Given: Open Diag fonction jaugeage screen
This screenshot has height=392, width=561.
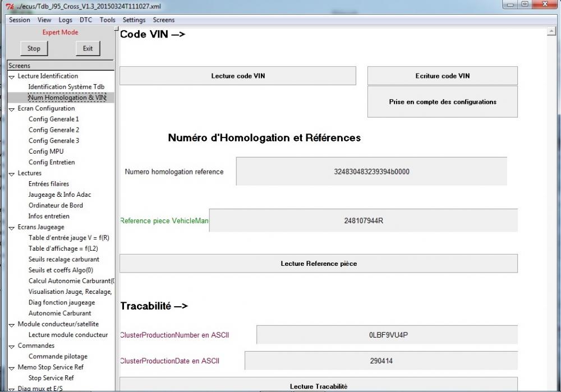Looking at the screenshot, I should pos(62,302).
